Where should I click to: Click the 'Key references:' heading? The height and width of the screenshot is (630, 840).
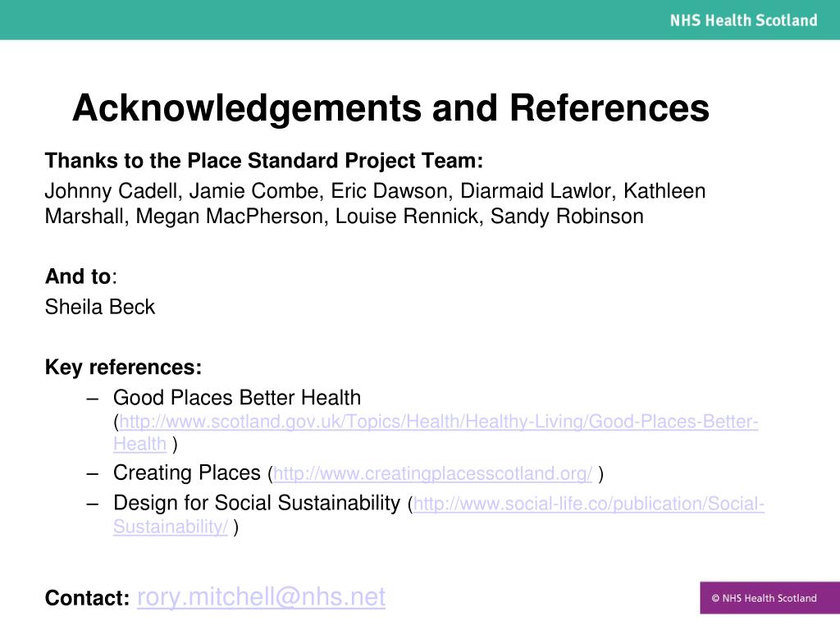(x=123, y=367)
